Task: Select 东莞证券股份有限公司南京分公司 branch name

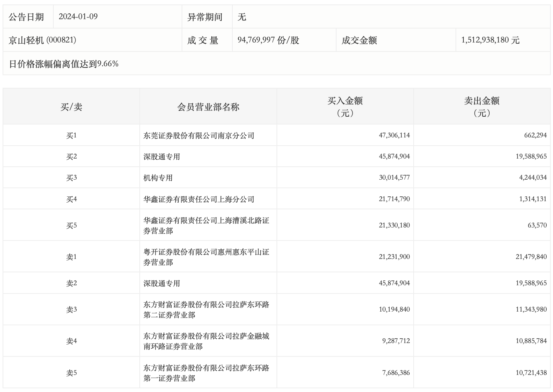Action: click(199, 136)
